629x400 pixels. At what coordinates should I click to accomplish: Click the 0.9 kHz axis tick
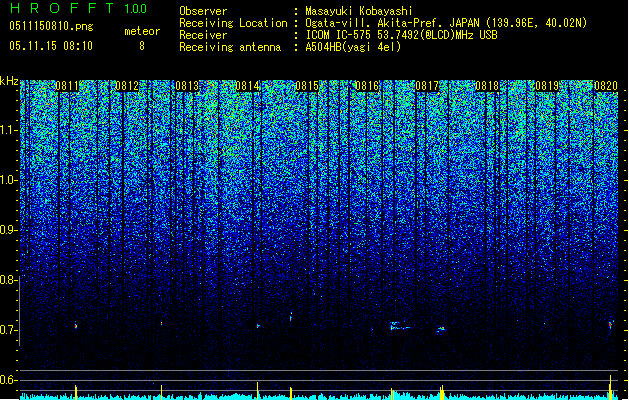pyautogui.click(x=9, y=230)
